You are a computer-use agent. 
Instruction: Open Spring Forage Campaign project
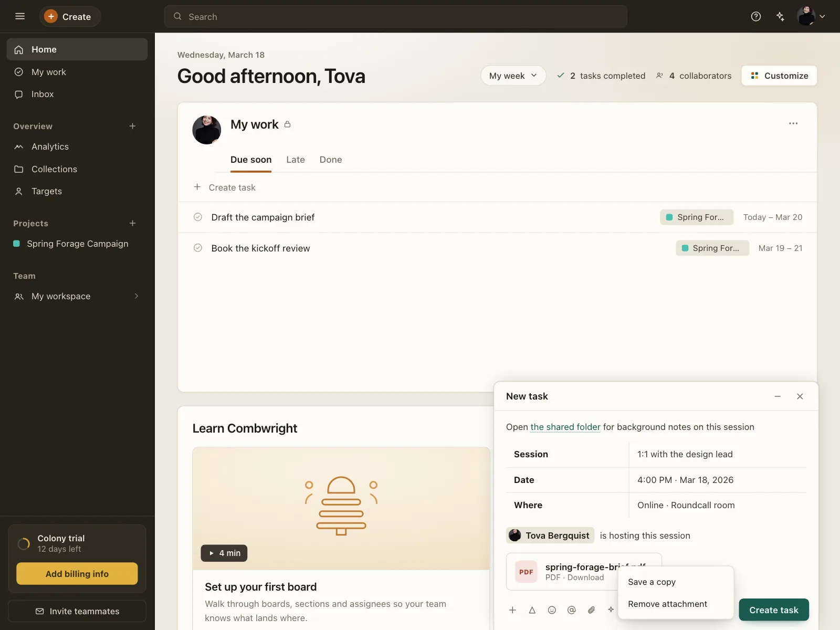coord(77,244)
